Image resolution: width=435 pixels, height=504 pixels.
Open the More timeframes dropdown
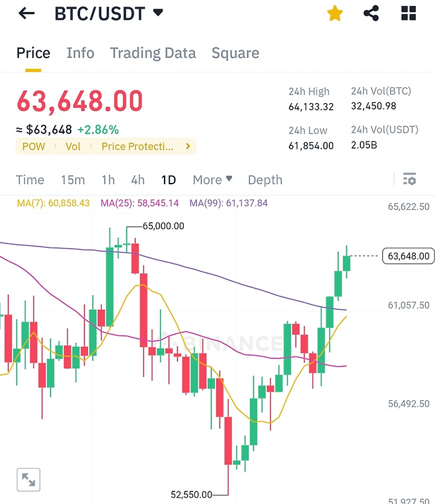(212, 180)
